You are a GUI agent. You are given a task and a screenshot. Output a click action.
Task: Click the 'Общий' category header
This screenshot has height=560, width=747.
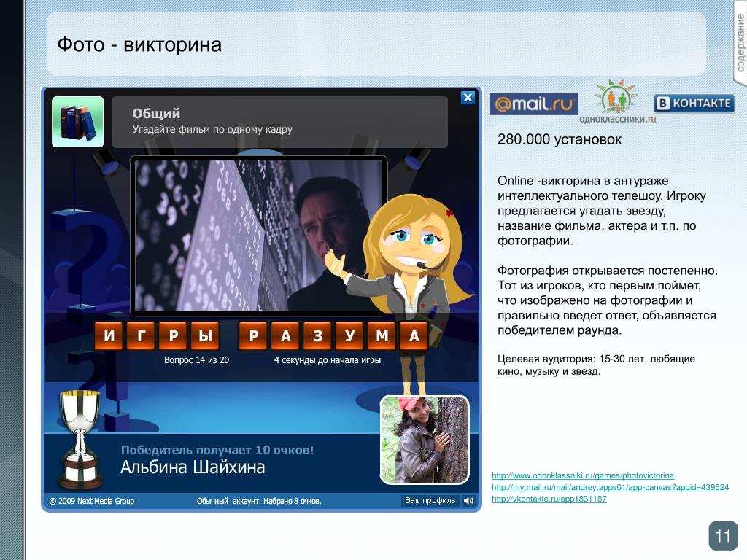[156, 113]
